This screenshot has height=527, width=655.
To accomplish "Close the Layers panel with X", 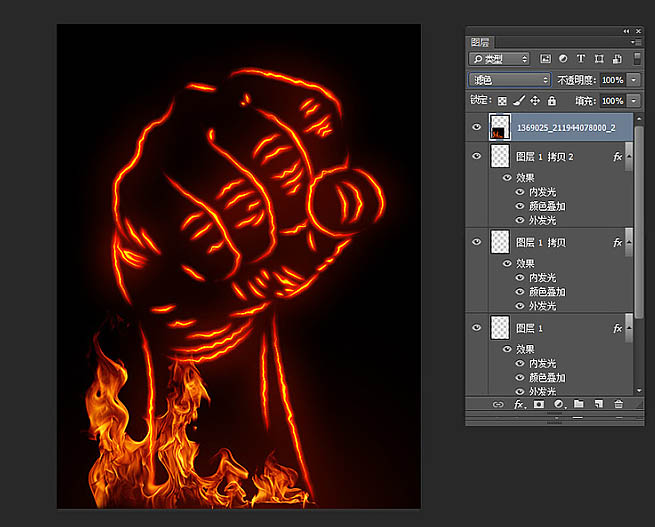I will click(x=638, y=31).
